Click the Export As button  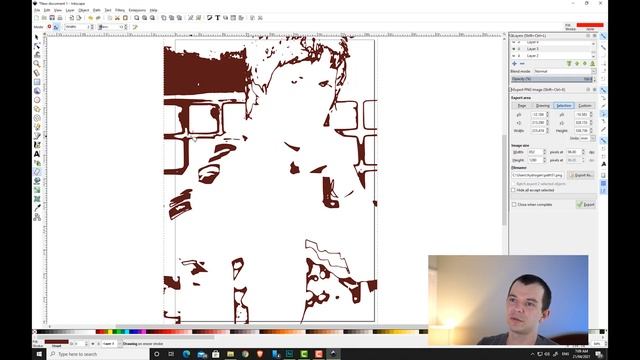click(x=580, y=175)
